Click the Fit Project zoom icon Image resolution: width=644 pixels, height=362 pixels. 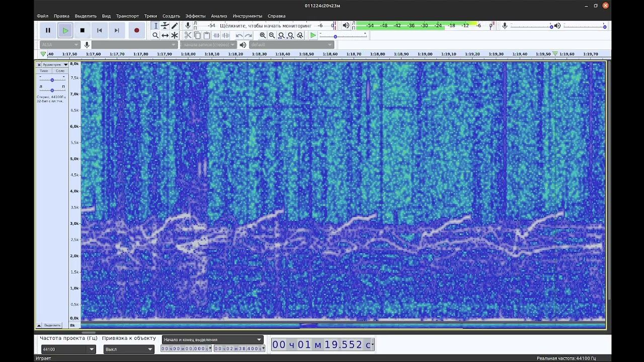click(x=291, y=35)
